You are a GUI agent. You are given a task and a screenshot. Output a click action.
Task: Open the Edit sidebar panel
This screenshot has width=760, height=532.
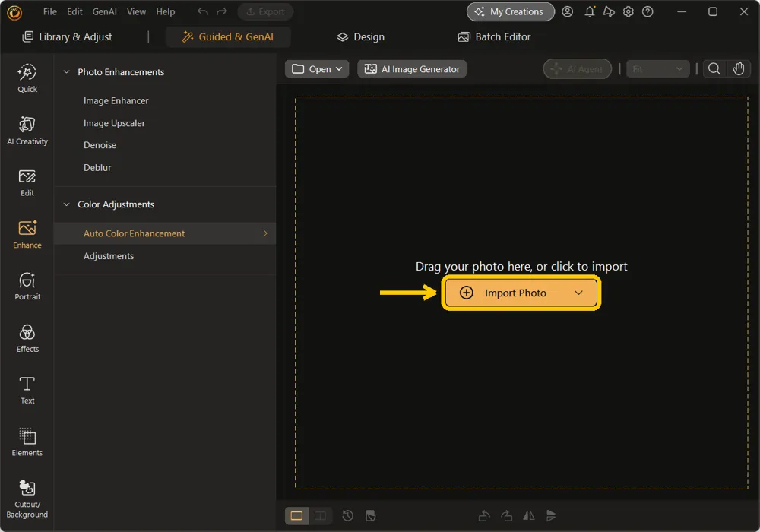pos(27,182)
